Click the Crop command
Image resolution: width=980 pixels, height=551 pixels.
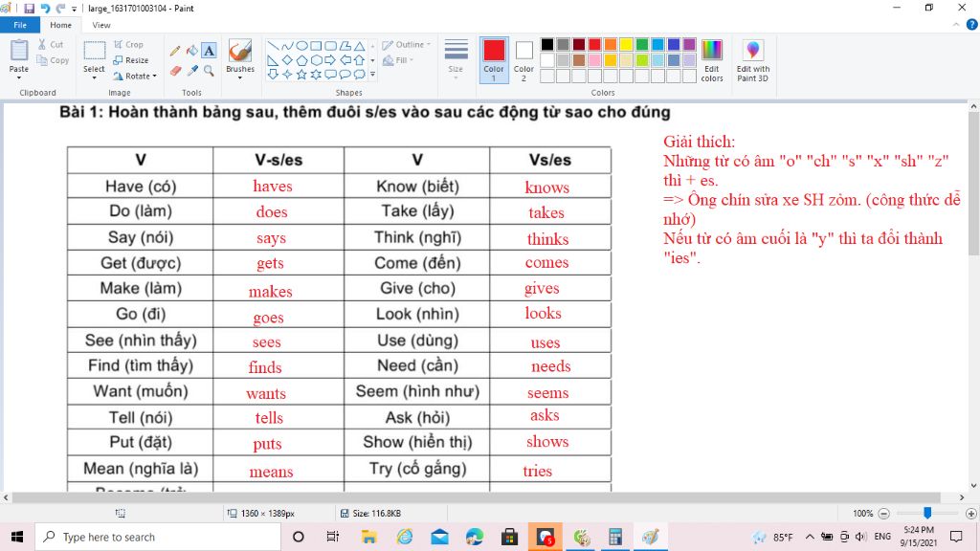coord(128,44)
